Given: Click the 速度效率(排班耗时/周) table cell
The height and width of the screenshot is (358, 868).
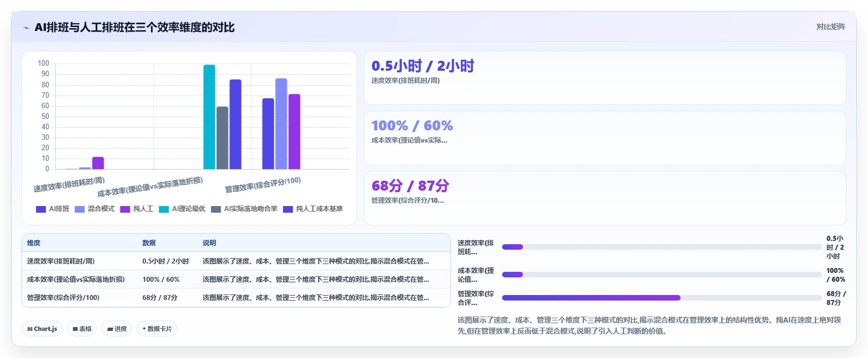Looking at the screenshot, I should [80, 261].
